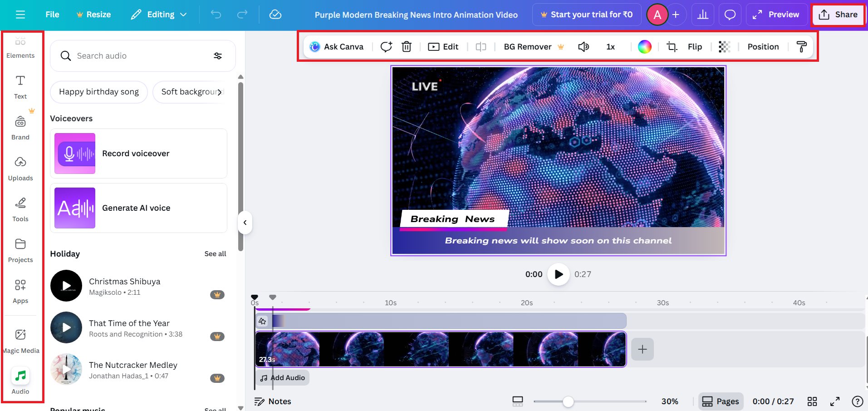Open the Uploads sidebar tab

[x=20, y=169]
